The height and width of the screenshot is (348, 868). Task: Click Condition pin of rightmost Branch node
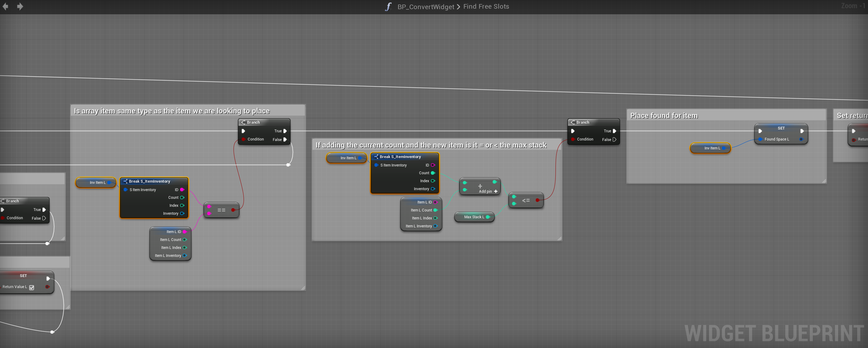[573, 139]
